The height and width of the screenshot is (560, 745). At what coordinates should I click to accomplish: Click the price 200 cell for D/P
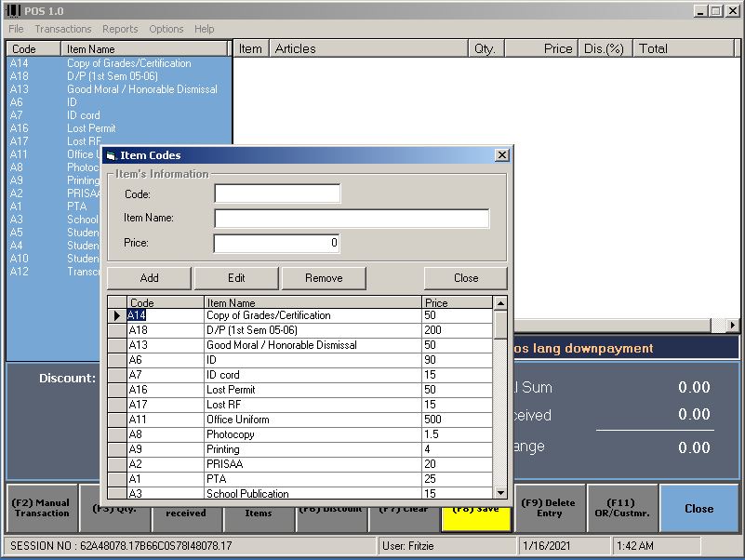[457, 330]
